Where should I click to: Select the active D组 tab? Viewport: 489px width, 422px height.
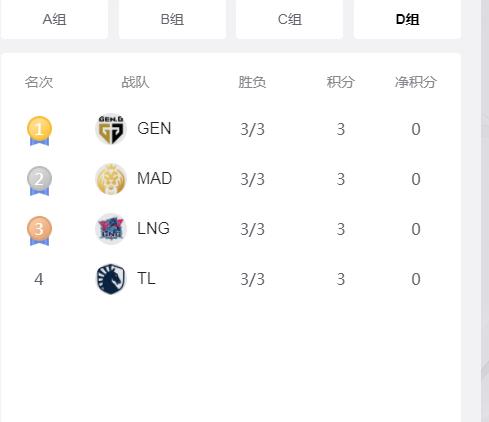pos(407,19)
